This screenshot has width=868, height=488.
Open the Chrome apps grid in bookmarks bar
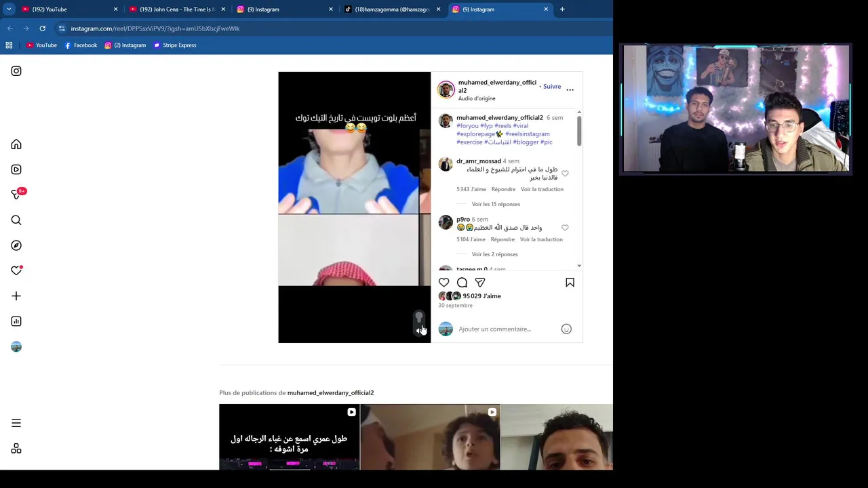click(x=9, y=45)
